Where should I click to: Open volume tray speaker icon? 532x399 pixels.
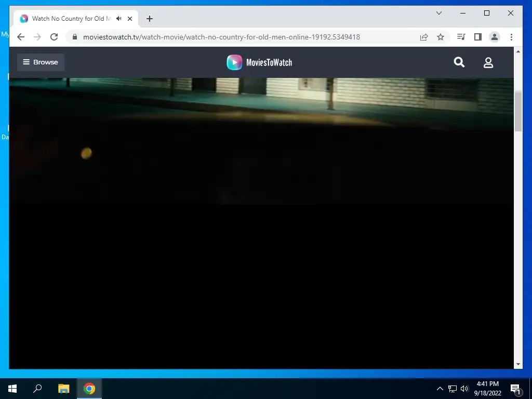464,389
